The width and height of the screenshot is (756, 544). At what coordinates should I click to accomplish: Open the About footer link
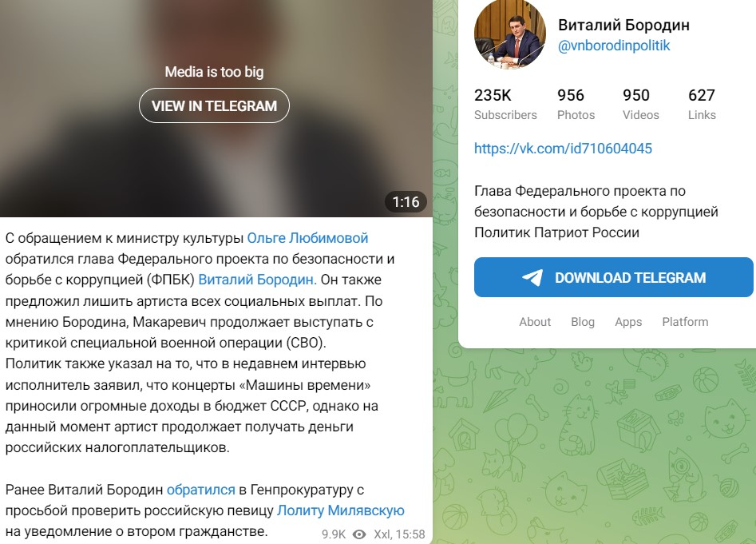pos(535,322)
